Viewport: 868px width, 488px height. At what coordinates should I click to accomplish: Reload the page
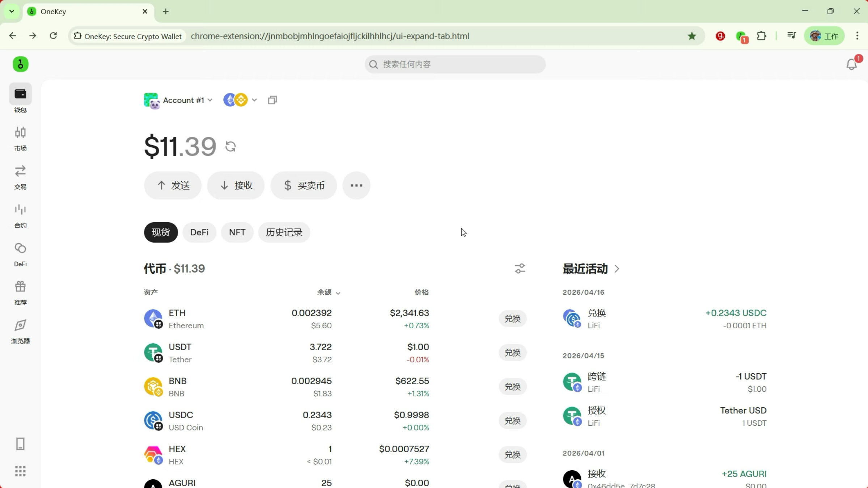[x=53, y=35]
